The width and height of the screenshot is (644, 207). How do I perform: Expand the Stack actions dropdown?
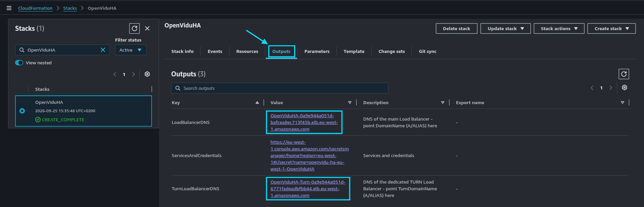click(559, 28)
